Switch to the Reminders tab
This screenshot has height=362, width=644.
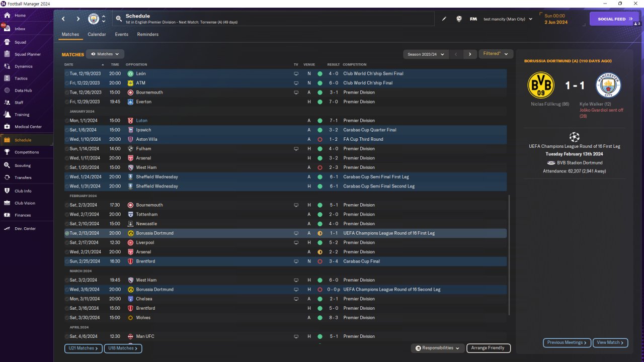click(148, 35)
